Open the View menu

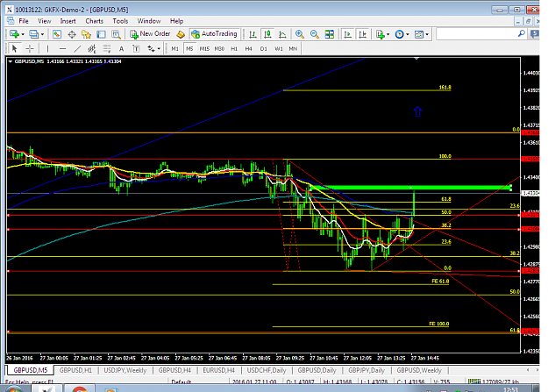(x=45, y=21)
